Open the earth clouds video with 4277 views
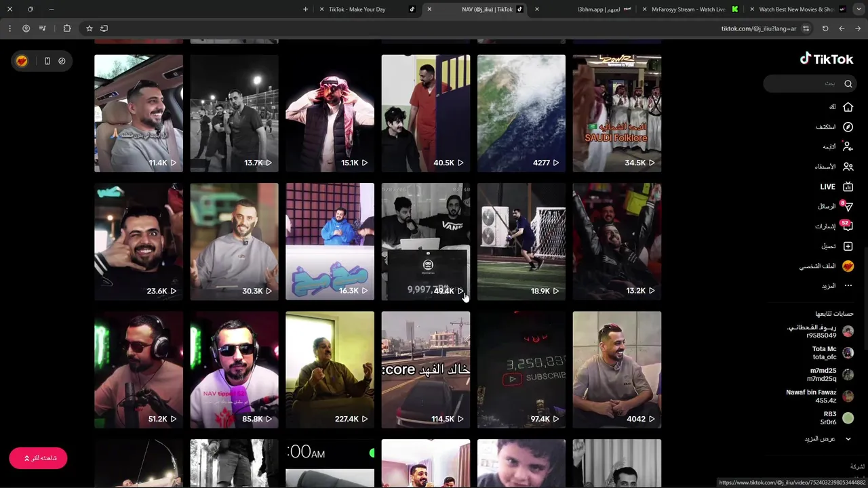The width and height of the screenshot is (868, 488). [x=521, y=113]
